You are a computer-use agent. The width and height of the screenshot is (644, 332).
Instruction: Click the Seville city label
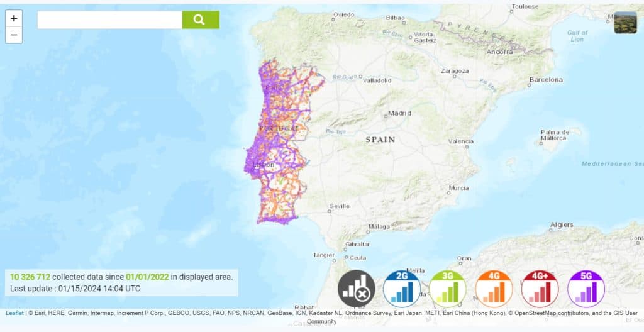tap(339, 206)
